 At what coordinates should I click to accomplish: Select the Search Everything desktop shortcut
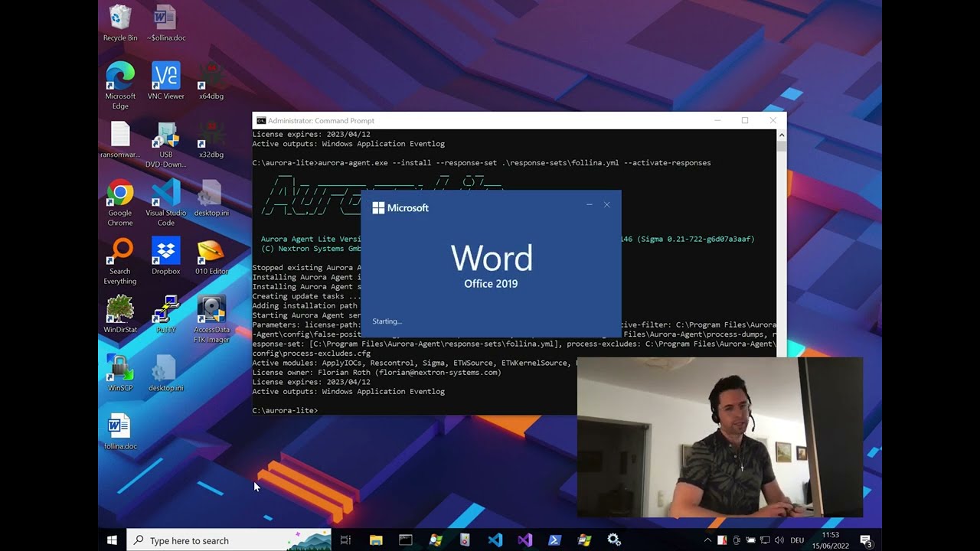click(120, 261)
